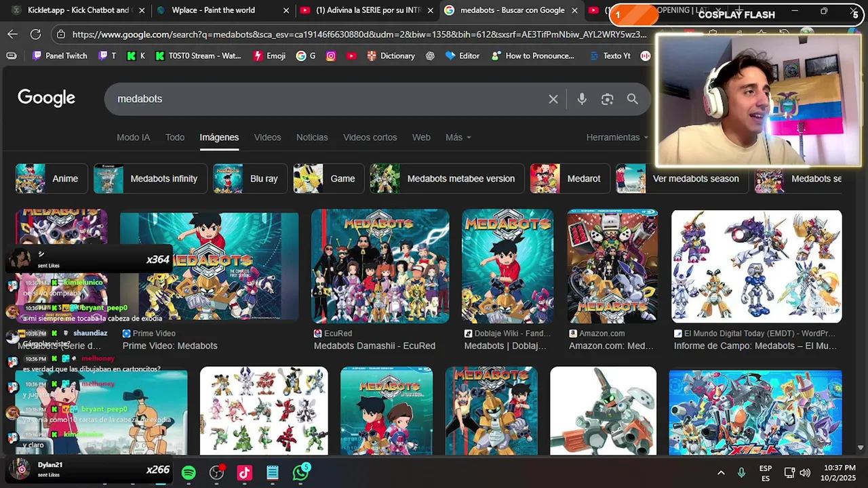Reload the page with refresh icon
The width and height of the screenshot is (868, 488).
pos(36,34)
